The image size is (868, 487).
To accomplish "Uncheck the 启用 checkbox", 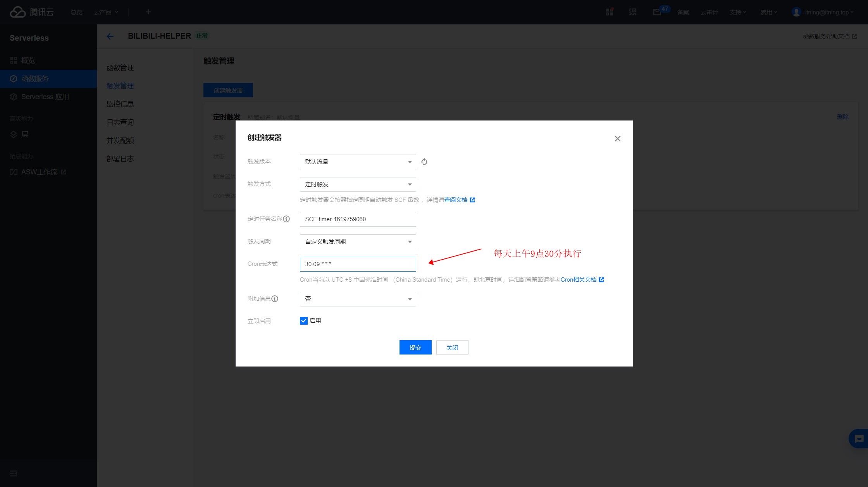I will 304,321.
